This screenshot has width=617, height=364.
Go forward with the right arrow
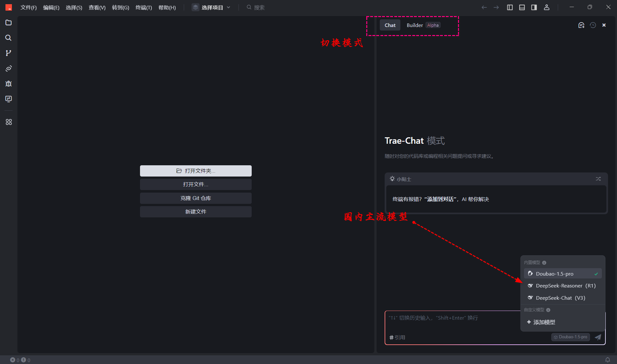coord(496,7)
